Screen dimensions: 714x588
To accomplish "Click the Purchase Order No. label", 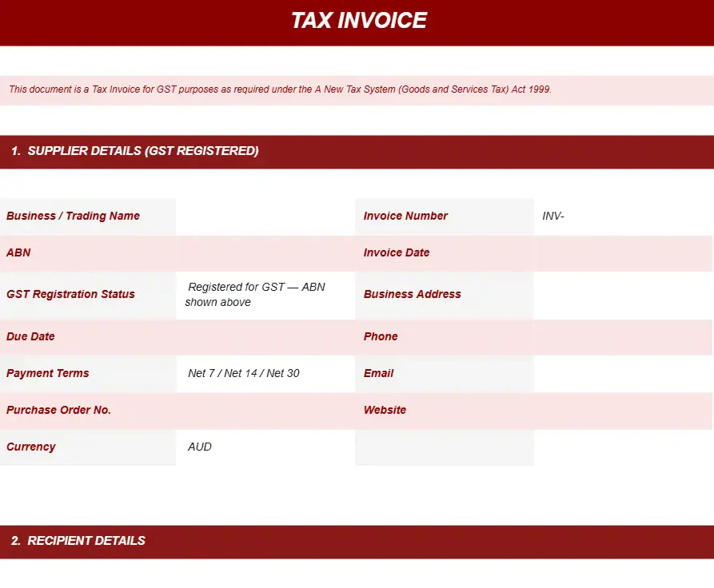I will point(58,410).
